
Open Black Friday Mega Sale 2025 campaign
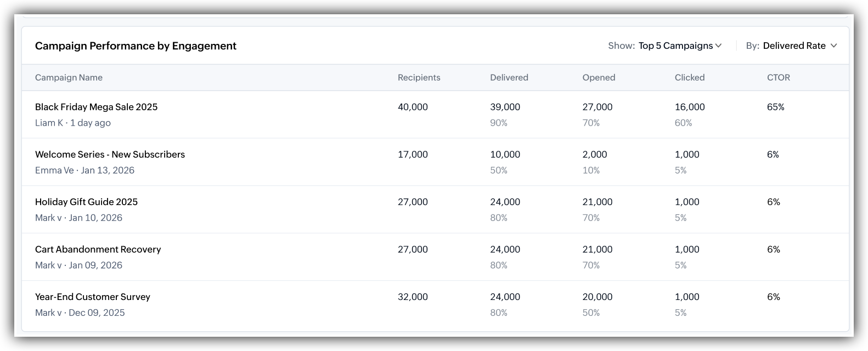tap(96, 107)
